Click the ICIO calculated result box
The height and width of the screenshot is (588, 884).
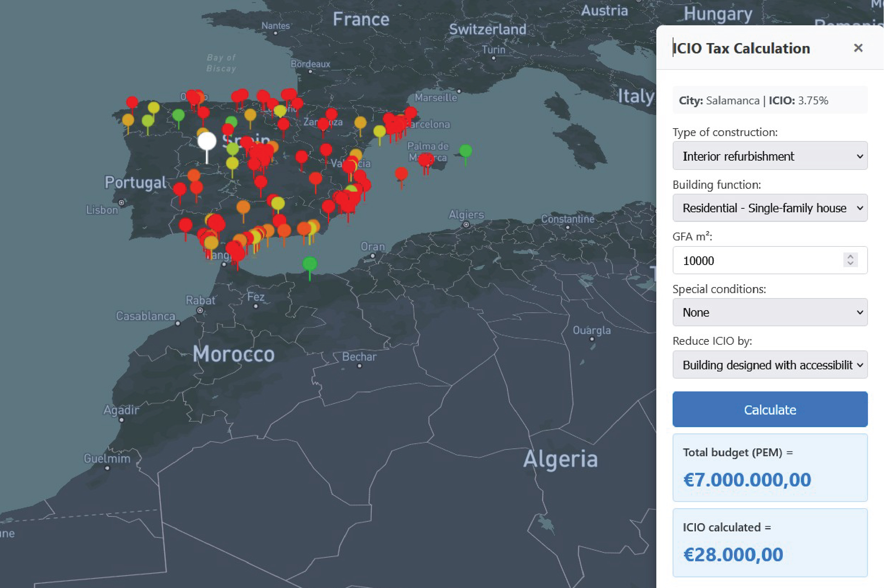[770, 543]
